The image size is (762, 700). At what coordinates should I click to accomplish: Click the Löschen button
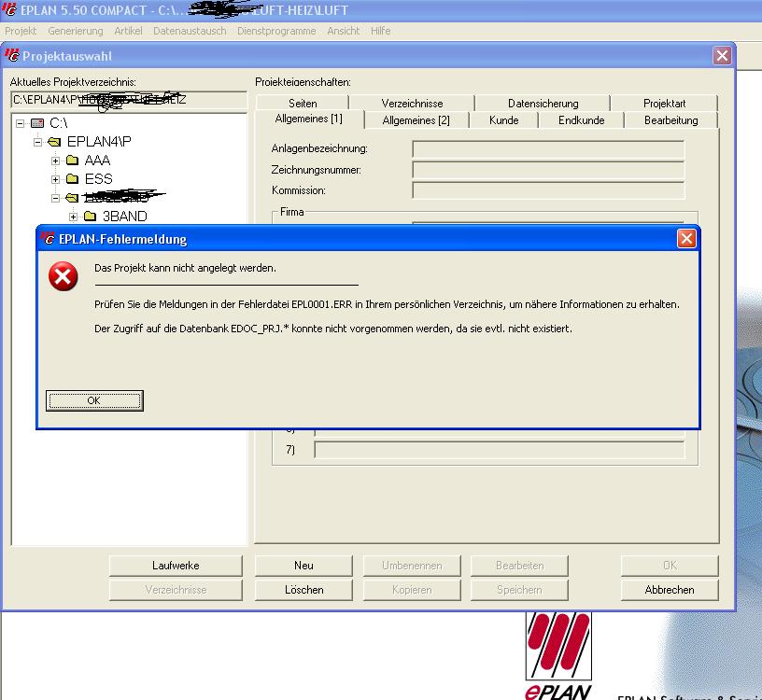pos(303,590)
